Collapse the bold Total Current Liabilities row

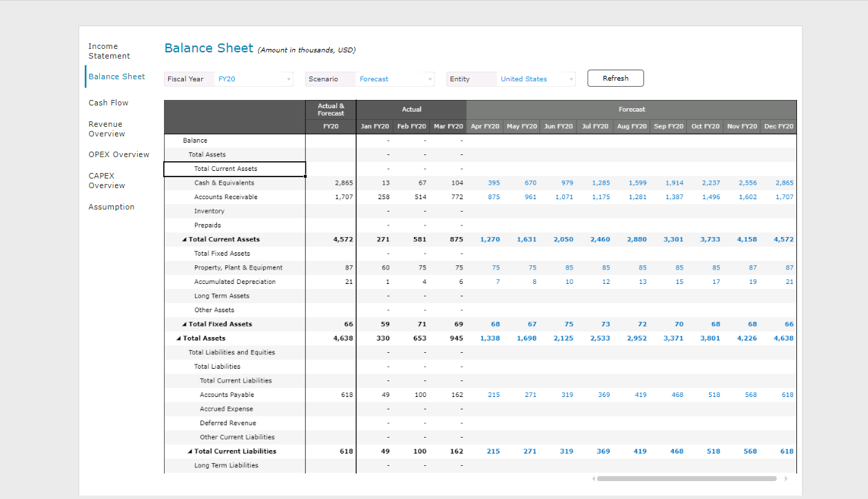pos(190,451)
